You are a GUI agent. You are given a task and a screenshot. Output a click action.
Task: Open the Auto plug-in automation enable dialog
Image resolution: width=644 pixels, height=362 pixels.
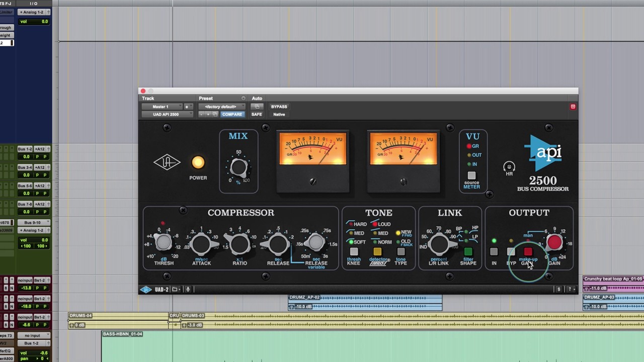click(257, 107)
